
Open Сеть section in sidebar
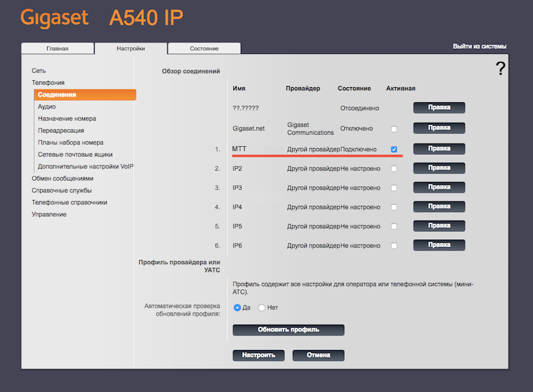39,71
